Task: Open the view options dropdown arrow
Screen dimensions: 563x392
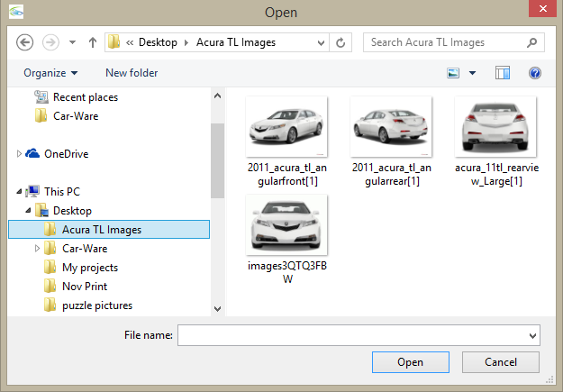Action: click(x=473, y=73)
